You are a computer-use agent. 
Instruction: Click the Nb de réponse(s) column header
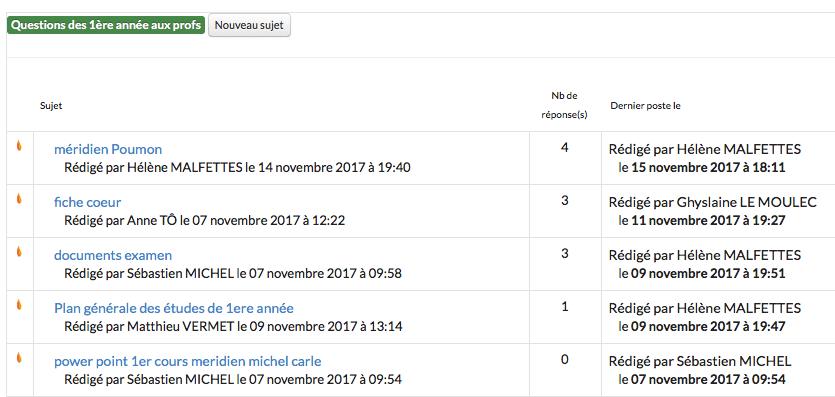point(564,105)
